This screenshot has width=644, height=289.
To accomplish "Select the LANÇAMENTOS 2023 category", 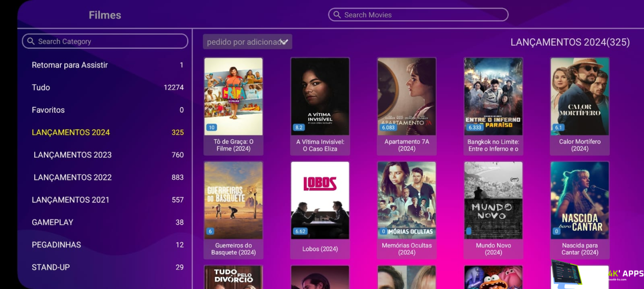I will pyautogui.click(x=108, y=155).
